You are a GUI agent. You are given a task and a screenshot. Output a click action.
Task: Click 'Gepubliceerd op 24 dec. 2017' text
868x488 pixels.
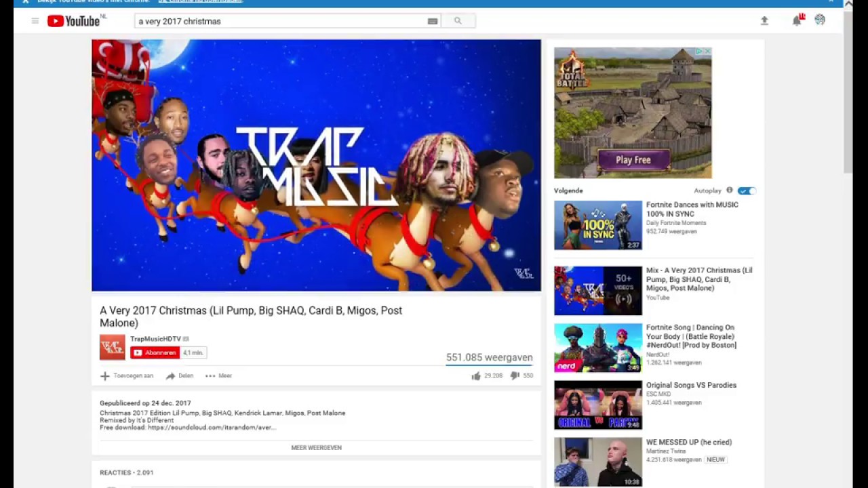click(x=145, y=403)
